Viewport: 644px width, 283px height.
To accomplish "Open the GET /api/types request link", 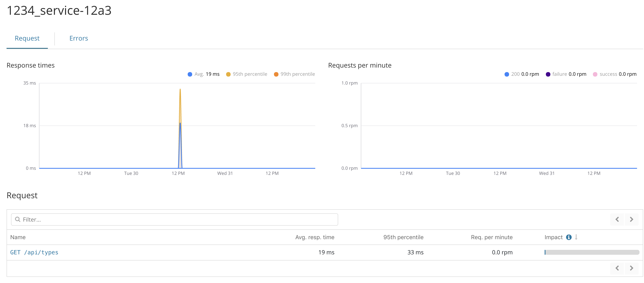I will click(x=34, y=252).
